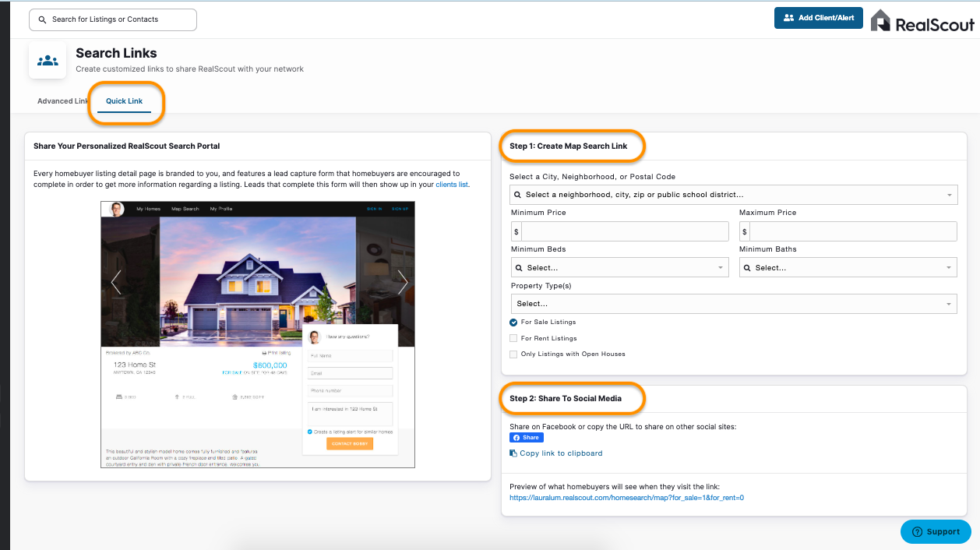980x550 pixels.
Task: Click the search icon in Minimum Beds field
Action: [520, 268]
